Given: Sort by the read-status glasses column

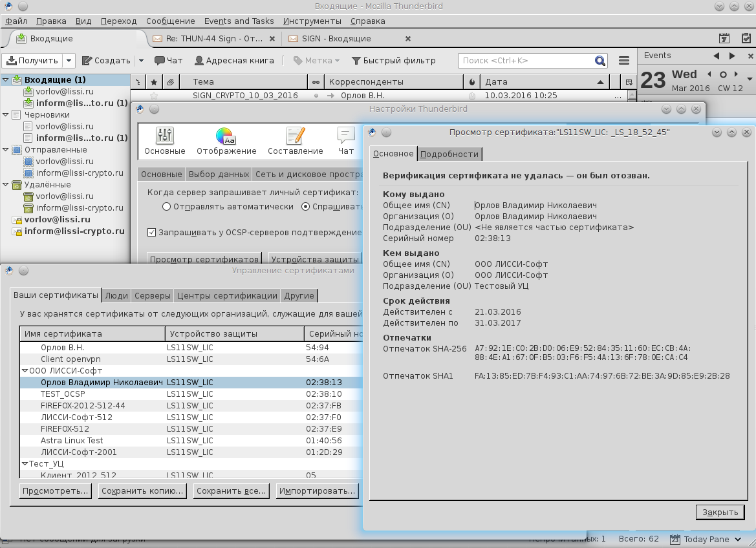Looking at the screenshot, I should click(x=316, y=82).
